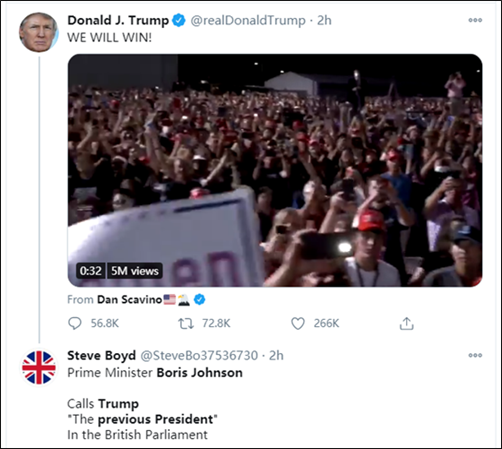The height and width of the screenshot is (449, 502).
Task: Open the @realDonaldTrump handle
Action: point(248,20)
